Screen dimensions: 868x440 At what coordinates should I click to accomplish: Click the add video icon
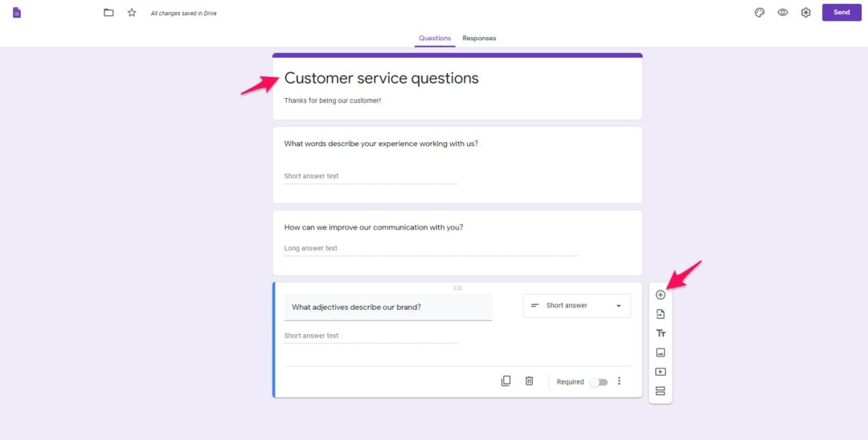coord(661,372)
